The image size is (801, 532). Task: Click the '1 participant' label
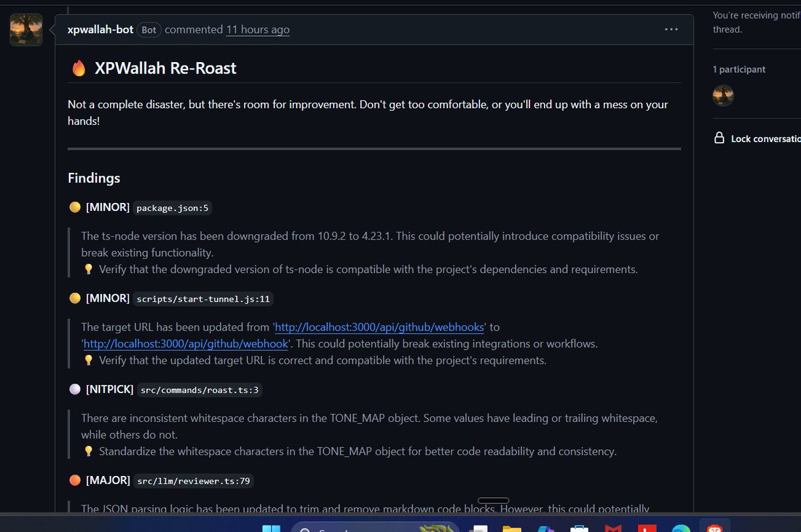tap(739, 69)
